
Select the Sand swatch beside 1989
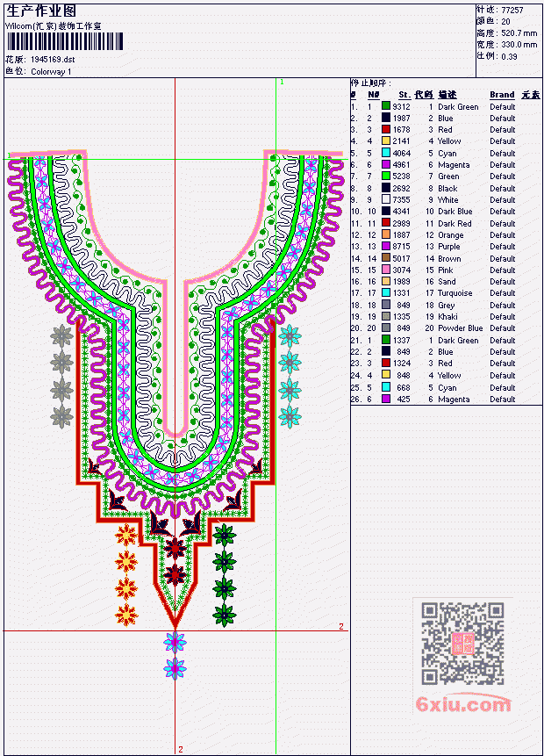[x=386, y=281]
